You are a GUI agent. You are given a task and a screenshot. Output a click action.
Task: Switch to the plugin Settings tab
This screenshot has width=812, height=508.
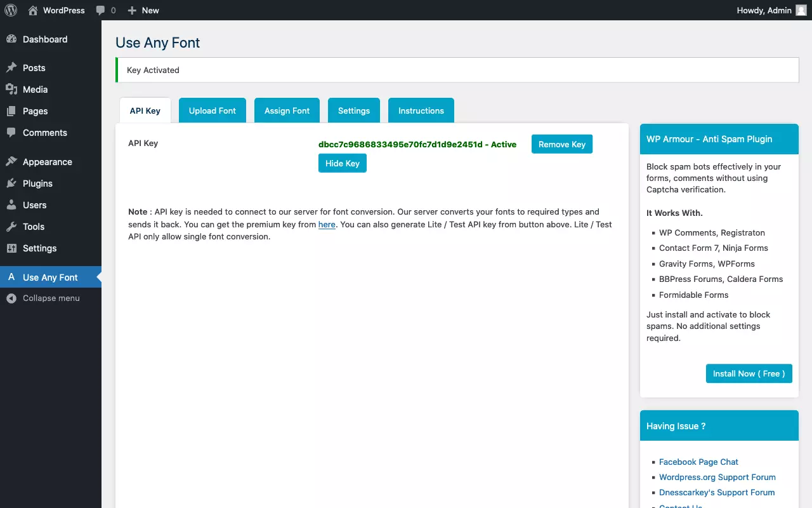pyautogui.click(x=354, y=110)
